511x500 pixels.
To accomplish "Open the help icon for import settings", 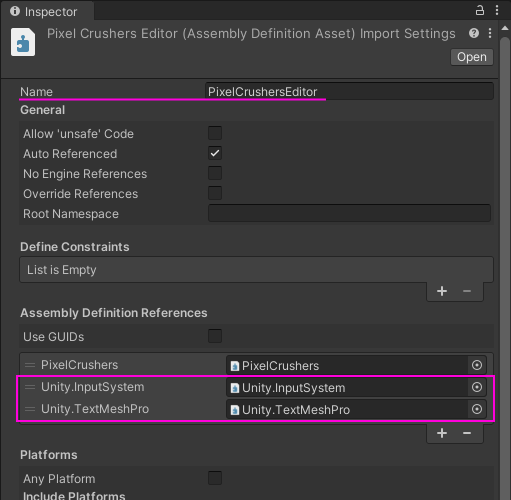I will point(474,33).
